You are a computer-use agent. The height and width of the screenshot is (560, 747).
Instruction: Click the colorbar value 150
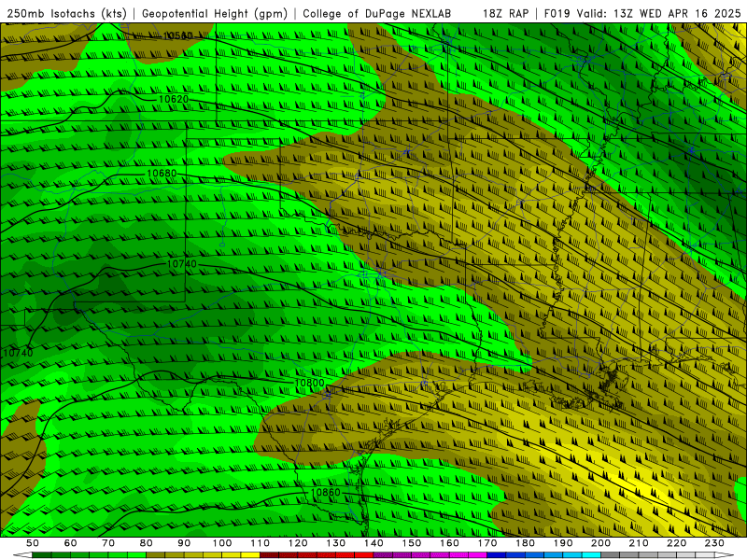click(411, 543)
